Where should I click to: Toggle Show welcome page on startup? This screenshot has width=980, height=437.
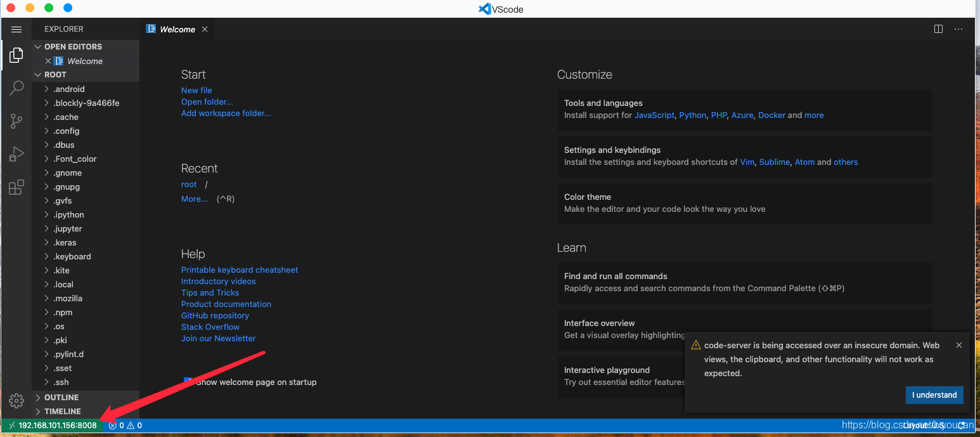click(x=188, y=382)
